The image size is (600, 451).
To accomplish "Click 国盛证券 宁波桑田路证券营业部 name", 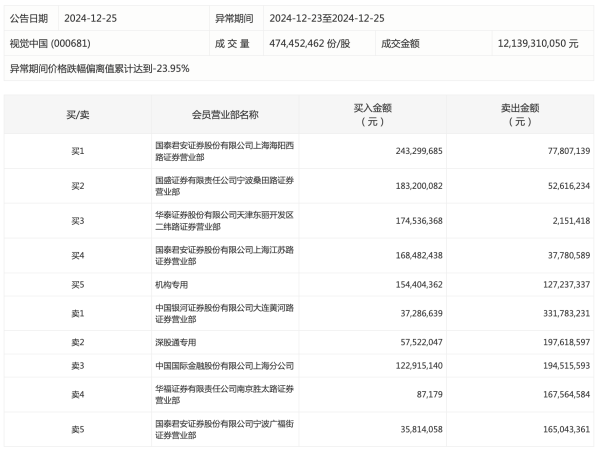I will (225, 186).
